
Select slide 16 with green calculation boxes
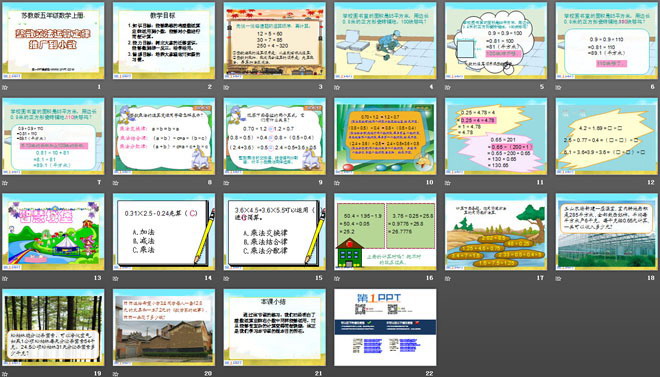coord(385,232)
